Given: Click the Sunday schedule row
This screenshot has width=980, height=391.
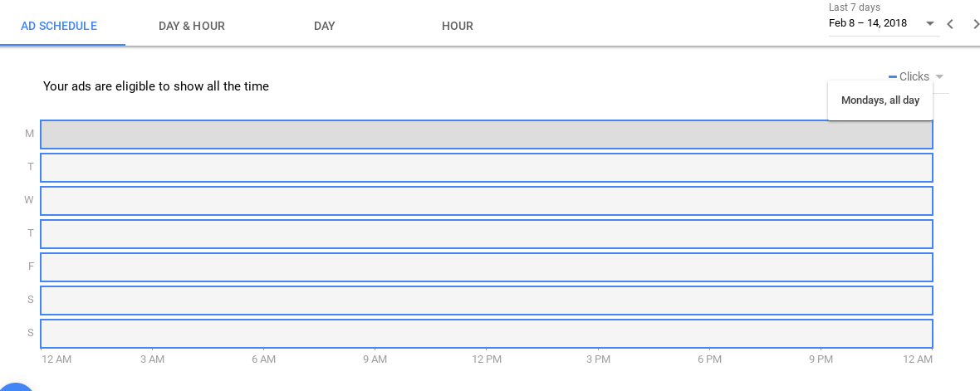Looking at the screenshot, I should point(486,334).
